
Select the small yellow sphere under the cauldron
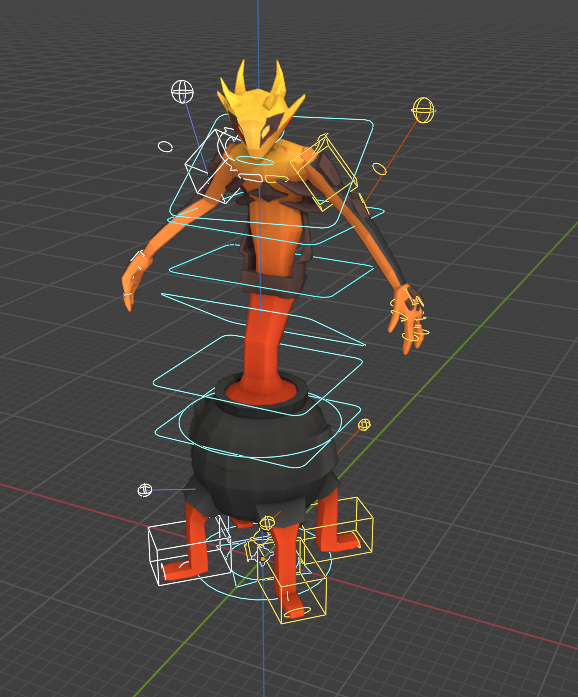(x=267, y=523)
